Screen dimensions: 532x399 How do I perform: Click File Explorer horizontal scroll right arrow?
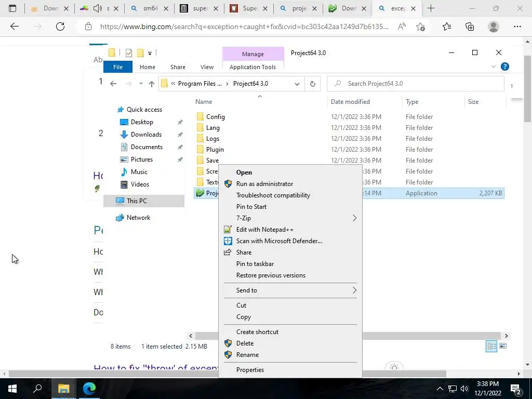click(x=506, y=336)
